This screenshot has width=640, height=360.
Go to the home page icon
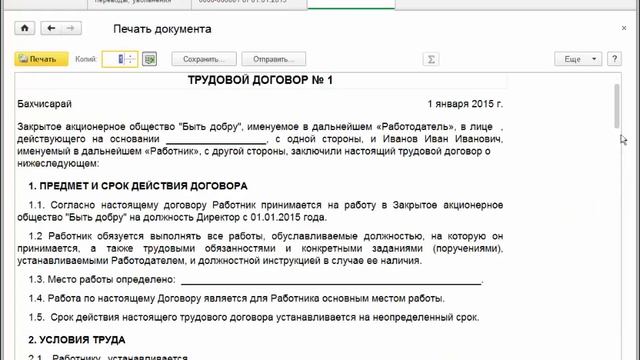[24, 28]
